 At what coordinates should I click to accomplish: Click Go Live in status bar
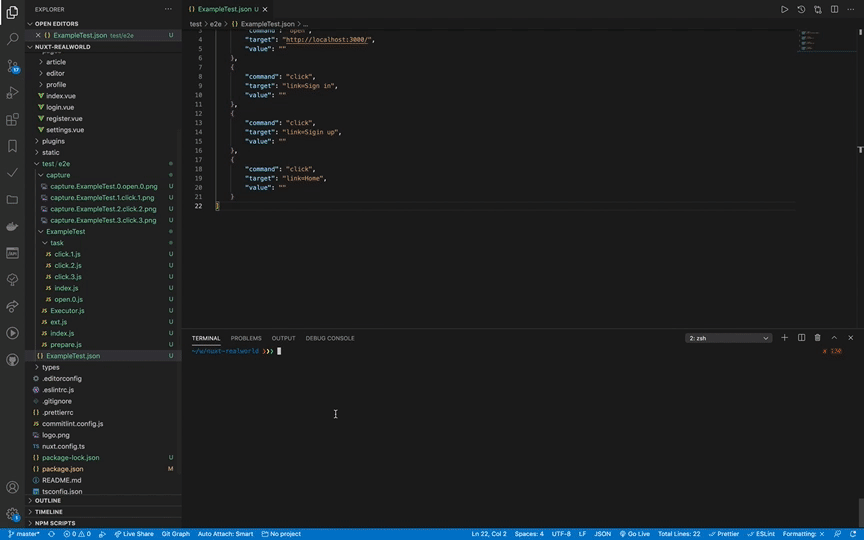tap(635, 534)
